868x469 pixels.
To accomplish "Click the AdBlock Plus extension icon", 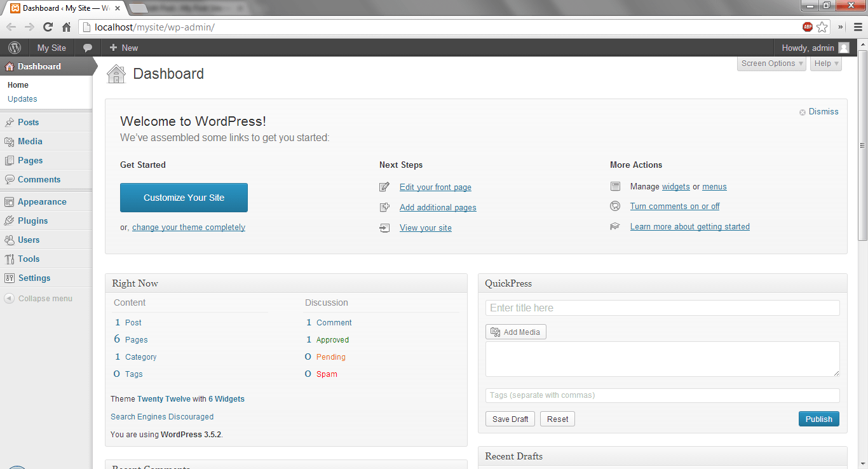I will [x=808, y=27].
